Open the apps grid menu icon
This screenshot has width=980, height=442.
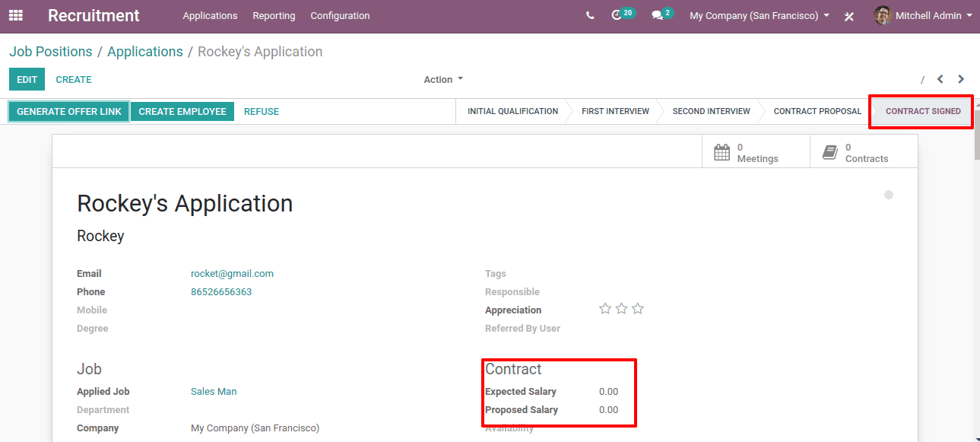(15, 15)
